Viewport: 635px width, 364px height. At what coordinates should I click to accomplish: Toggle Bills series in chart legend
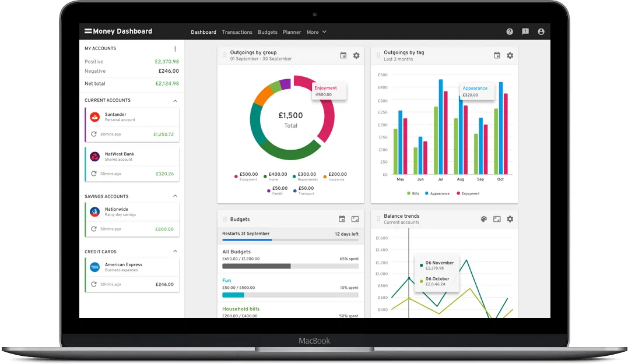pos(412,193)
